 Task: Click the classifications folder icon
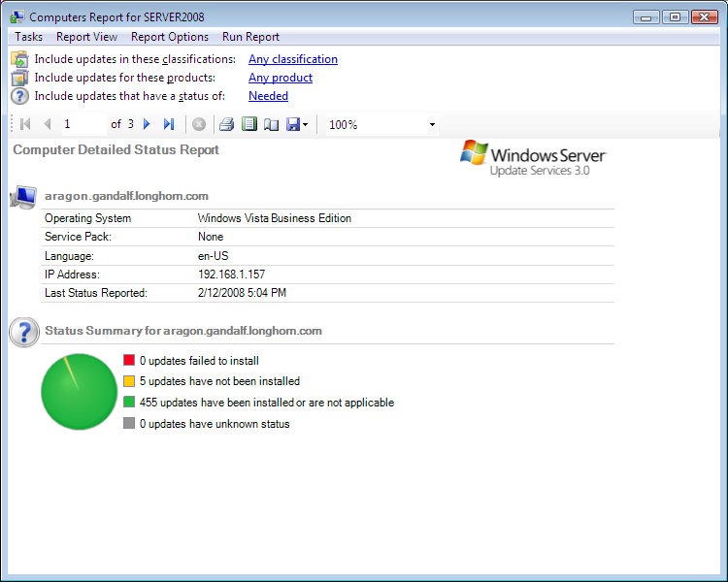19,59
